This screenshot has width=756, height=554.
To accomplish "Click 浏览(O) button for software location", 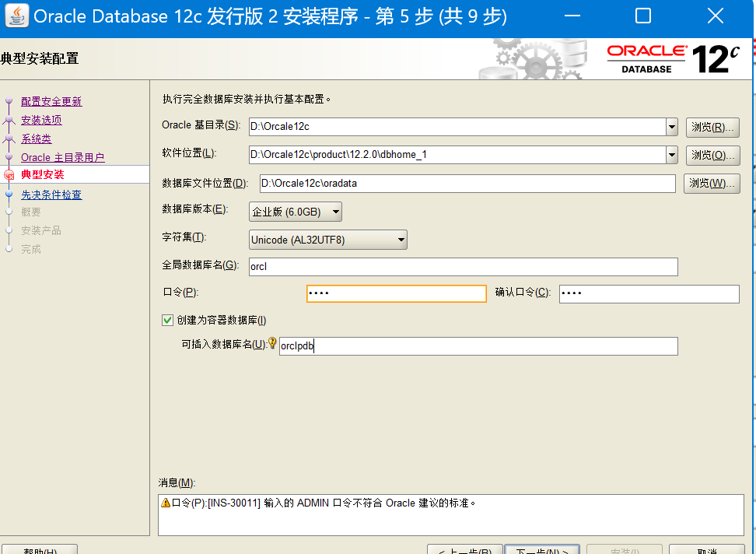I will click(x=712, y=156).
